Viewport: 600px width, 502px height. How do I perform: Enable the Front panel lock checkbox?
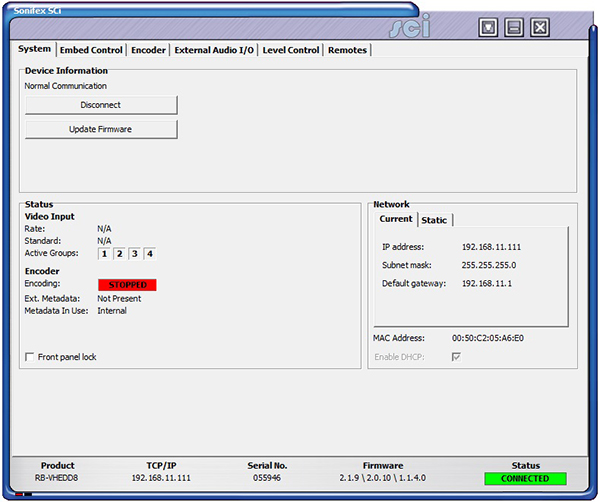pos(29,357)
